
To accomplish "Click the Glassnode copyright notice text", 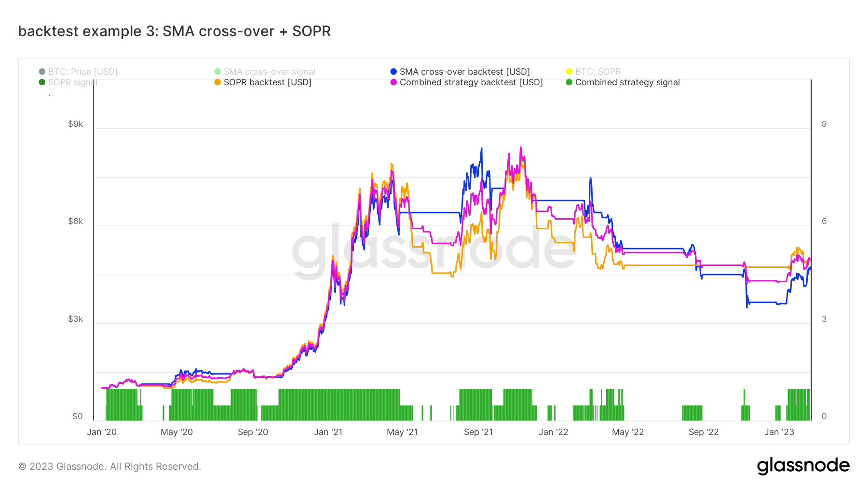I will tap(109, 466).
